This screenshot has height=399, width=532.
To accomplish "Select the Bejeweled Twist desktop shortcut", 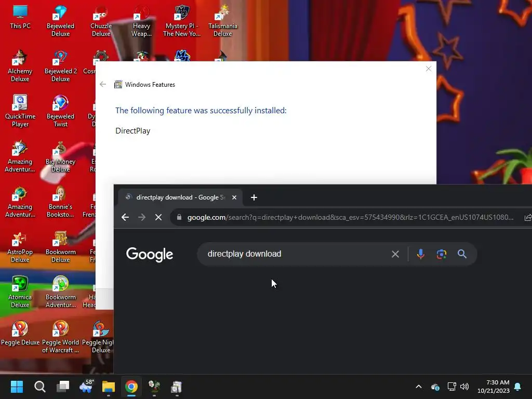I will tap(60, 111).
